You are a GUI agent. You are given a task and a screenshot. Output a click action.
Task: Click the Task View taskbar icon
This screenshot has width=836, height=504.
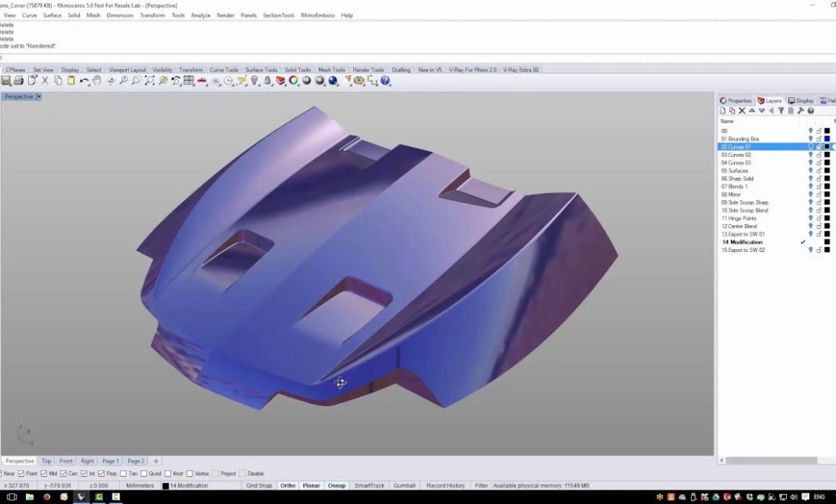click(x=12, y=497)
